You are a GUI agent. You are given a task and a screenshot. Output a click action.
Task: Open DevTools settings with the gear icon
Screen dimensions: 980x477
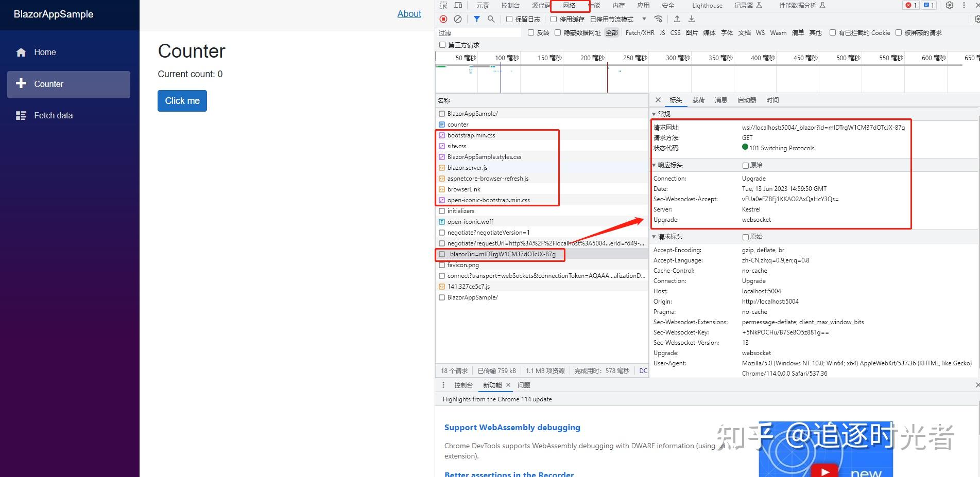[x=949, y=6]
